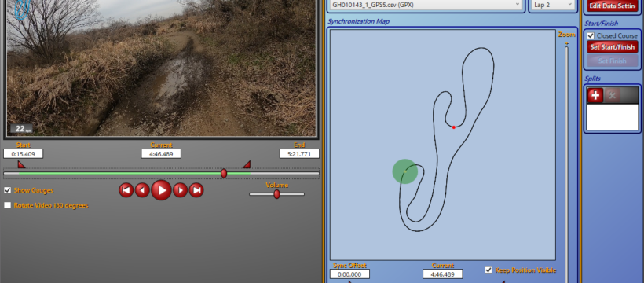The image size is (644, 283).
Task: Add a new split with the plus icon
Action: click(595, 95)
